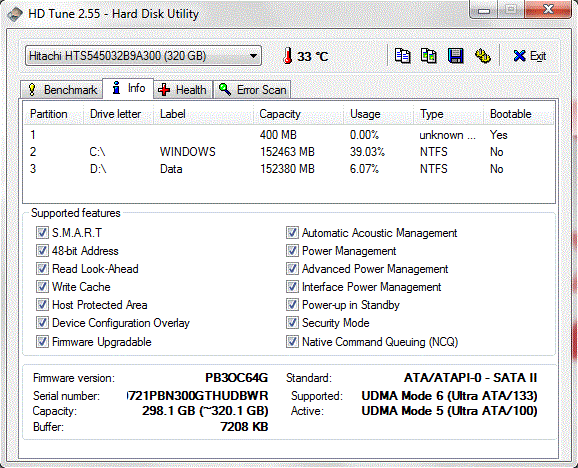Click the D:\ drive letter cell
This screenshot has width=578, height=468.
pos(98,169)
